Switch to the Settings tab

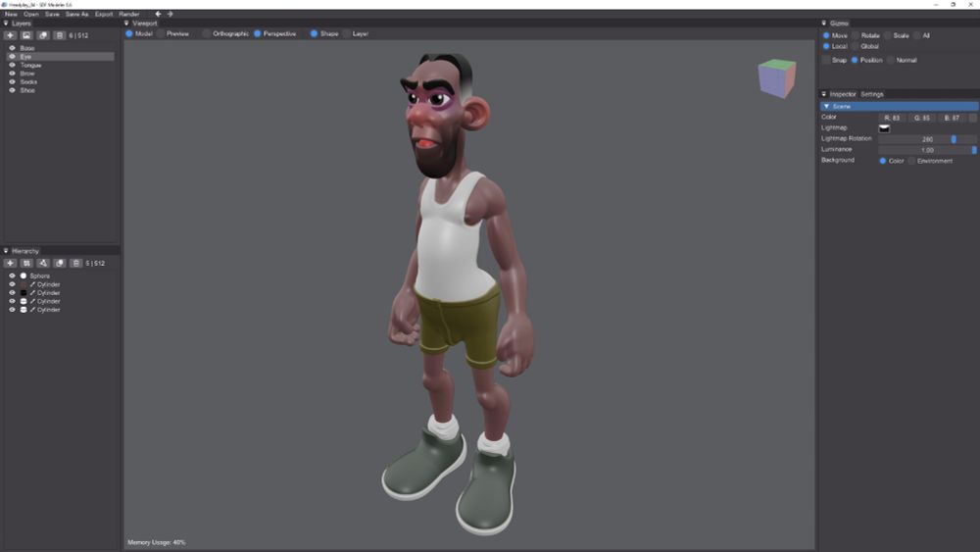pyautogui.click(x=872, y=94)
